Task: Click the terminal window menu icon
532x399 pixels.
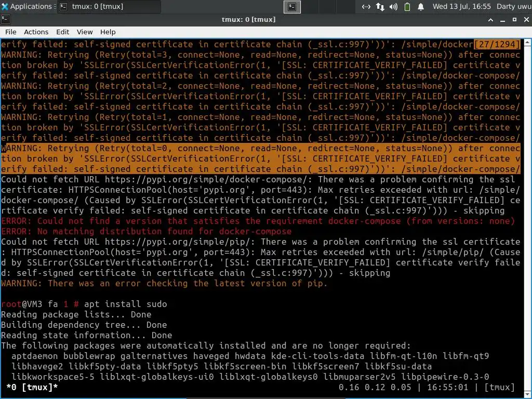Action: pyautogui.click(x=6, y=20)
